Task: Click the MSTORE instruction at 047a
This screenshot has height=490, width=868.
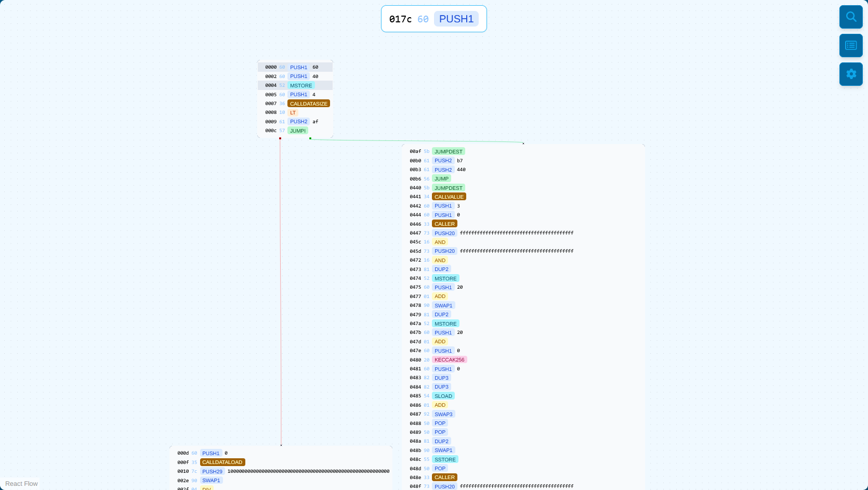Action: point(445,324)
